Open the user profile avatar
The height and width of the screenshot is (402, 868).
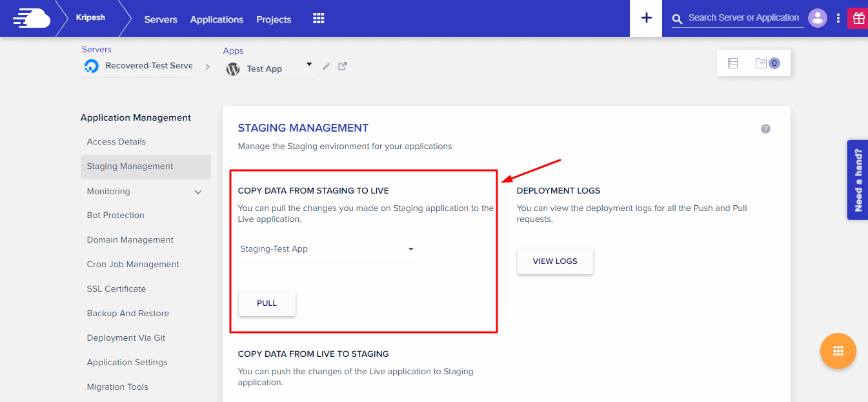tap(818, 18)
